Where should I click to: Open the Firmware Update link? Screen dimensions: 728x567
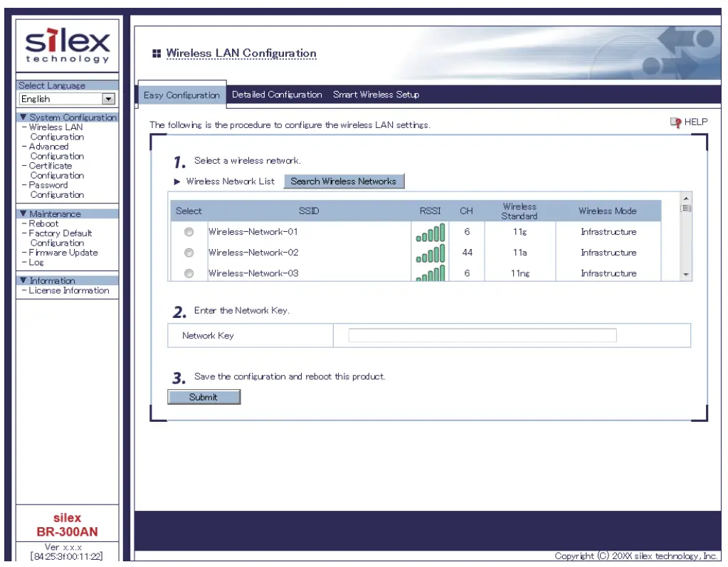63,253
